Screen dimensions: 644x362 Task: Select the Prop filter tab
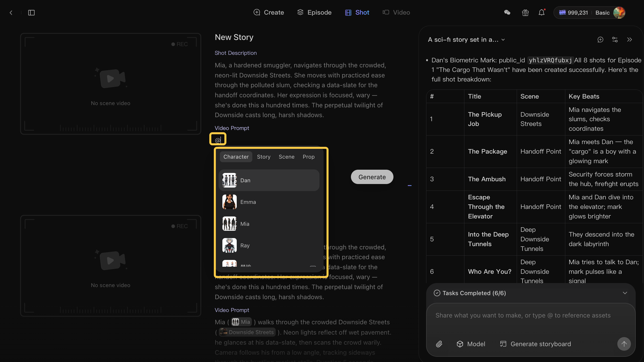(x=309, y=157)
